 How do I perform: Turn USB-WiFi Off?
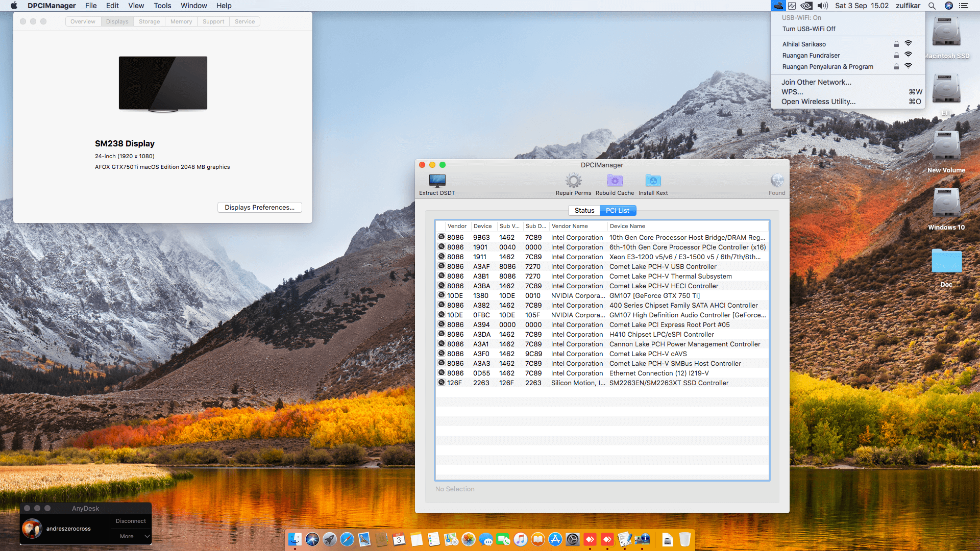[809, 29]
